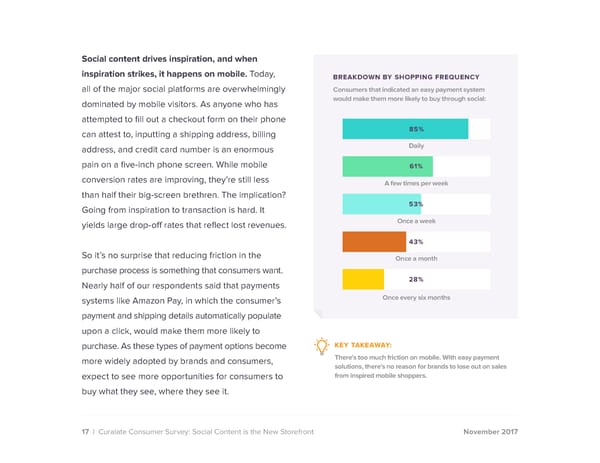Screen dimensions: 600x463
Task: Click the KEY TAKEAWAY label
Action: (x=363, y=346)
